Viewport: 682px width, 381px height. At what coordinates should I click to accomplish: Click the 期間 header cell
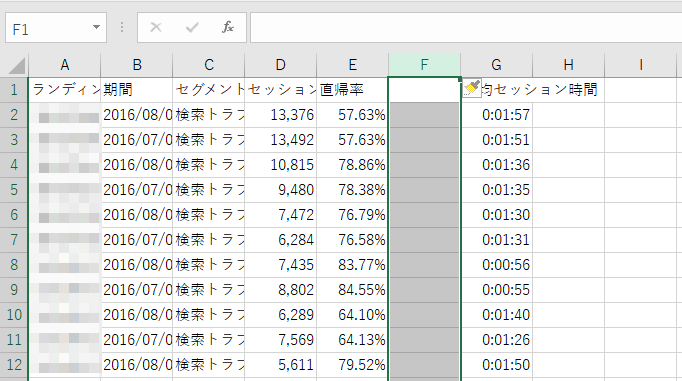point(137,90)
